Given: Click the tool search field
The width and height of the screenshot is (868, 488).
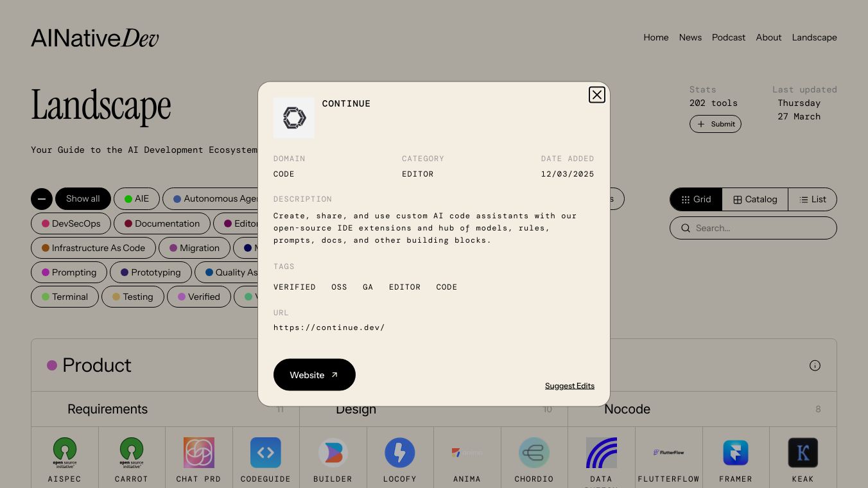Looking at the screenshot, I should (753, 228).
